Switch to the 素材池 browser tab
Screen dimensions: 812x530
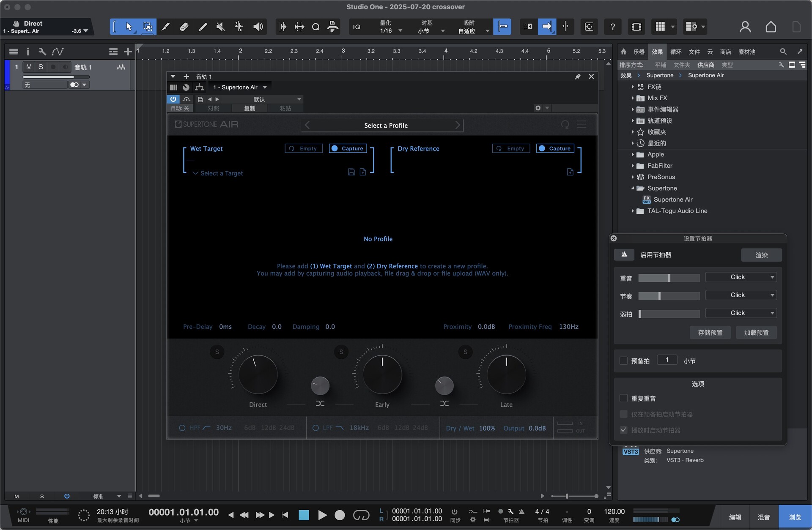pos(747,52)
